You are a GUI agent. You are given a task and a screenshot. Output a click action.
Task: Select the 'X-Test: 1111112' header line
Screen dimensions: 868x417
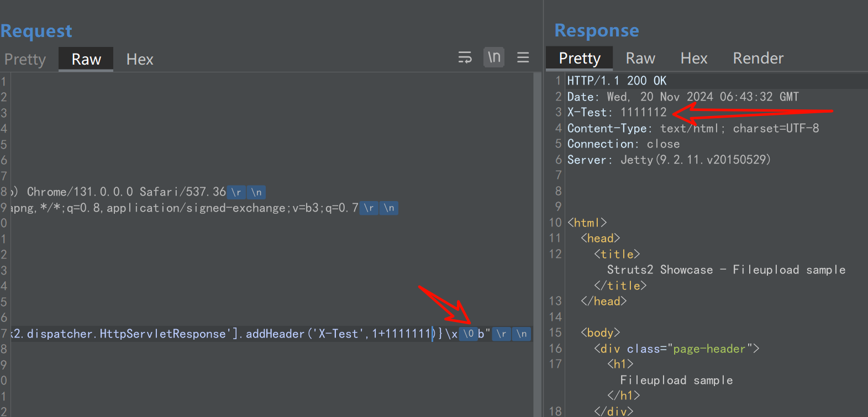click(x=617, y=112)
